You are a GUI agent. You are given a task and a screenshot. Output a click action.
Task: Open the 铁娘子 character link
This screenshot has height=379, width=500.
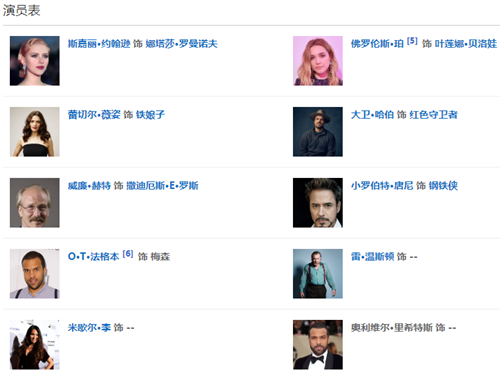[x=150, y=115]
